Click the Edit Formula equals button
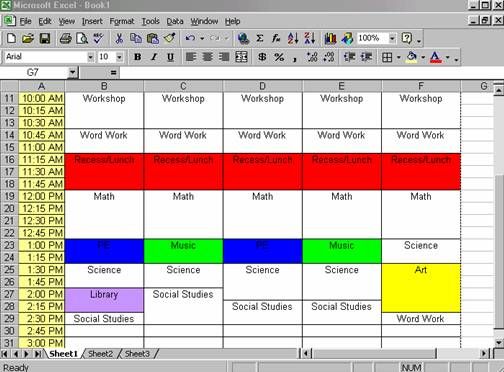The image size is (504, 372). coord(113,72)
